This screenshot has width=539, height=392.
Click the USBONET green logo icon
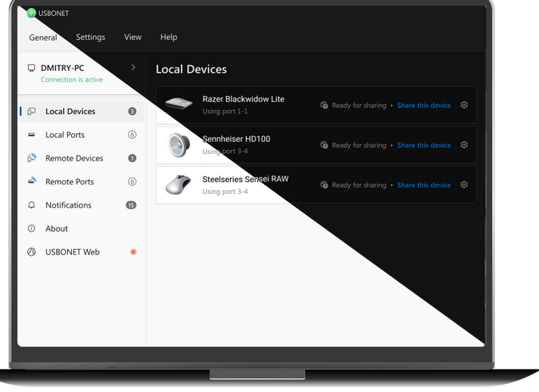pos(31,14)
